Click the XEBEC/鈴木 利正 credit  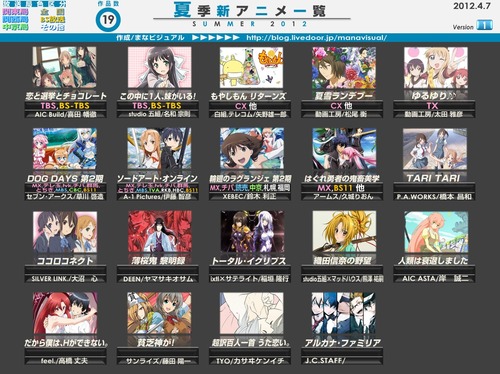(x=249, y=197)
